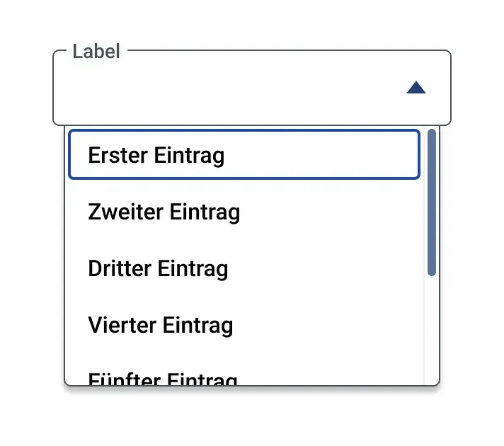
Task: Activate the focused first entry with blue outline
Action: [244, 154]
